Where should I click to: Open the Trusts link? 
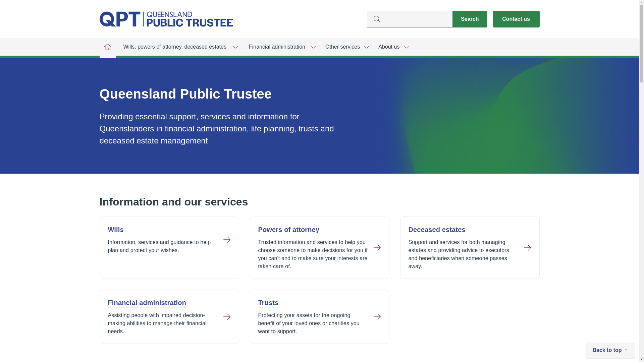(268, 303)
